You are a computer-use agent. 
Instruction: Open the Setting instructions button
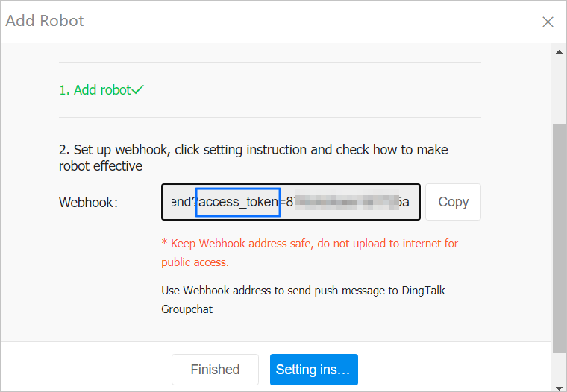pos(313,370)
